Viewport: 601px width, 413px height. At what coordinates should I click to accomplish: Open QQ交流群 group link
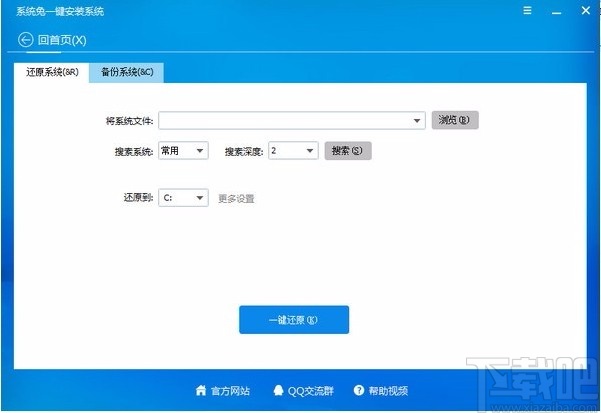310,391
